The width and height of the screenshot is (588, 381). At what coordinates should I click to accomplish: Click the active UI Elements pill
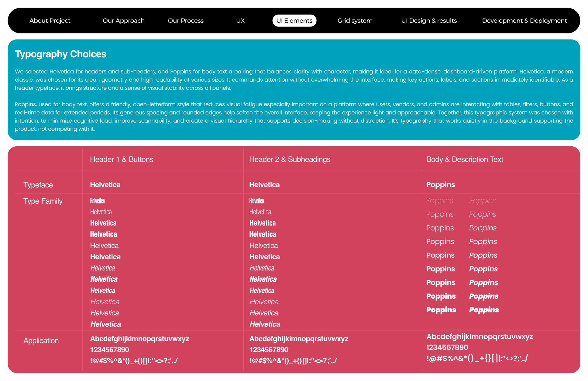(294, 21)
